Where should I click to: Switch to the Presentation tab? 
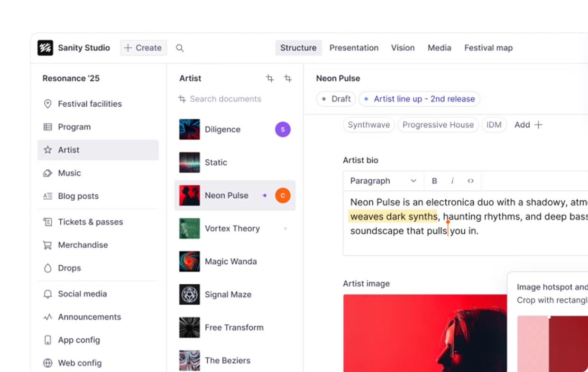click(x=354, y=48)
